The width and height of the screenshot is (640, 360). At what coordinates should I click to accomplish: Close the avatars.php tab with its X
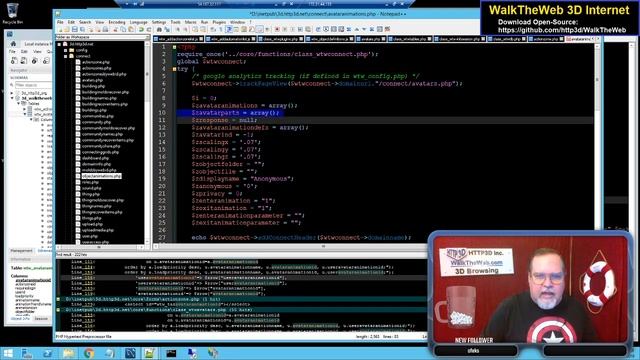383,39
